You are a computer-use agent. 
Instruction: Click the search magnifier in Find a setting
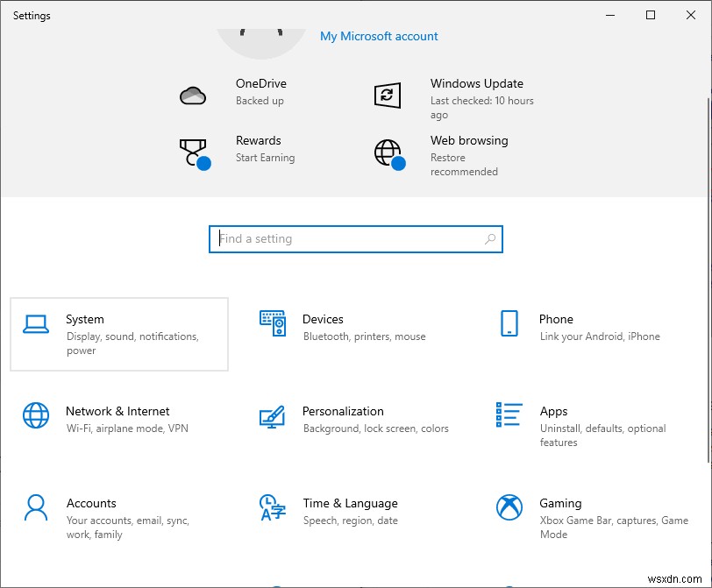(490, 238)
